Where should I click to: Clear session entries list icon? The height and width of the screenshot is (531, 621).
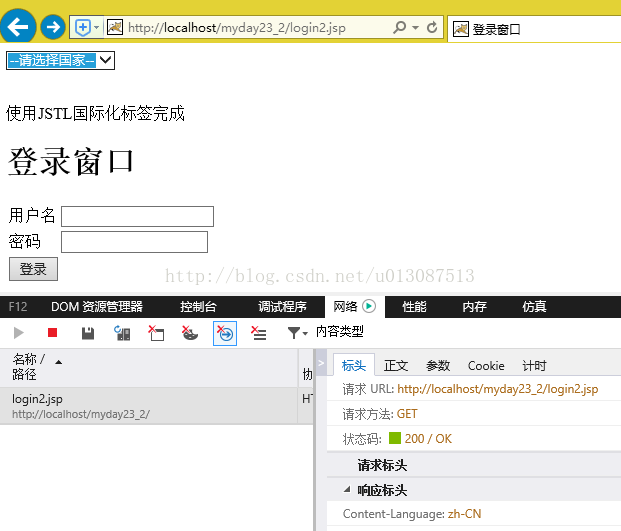pos(259,333)
